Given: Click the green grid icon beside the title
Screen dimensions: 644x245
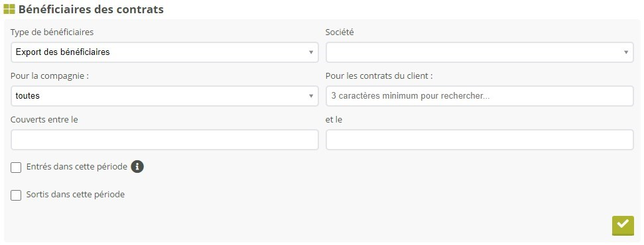Looking at the screenshot, I should tap(9, 9).
